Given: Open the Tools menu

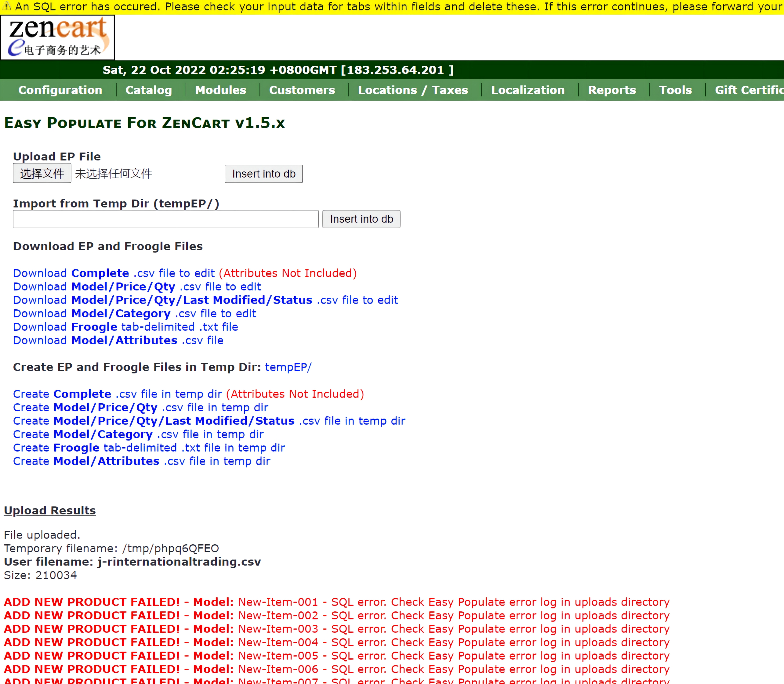Looking at the screenshot, I should coord(675,90).
